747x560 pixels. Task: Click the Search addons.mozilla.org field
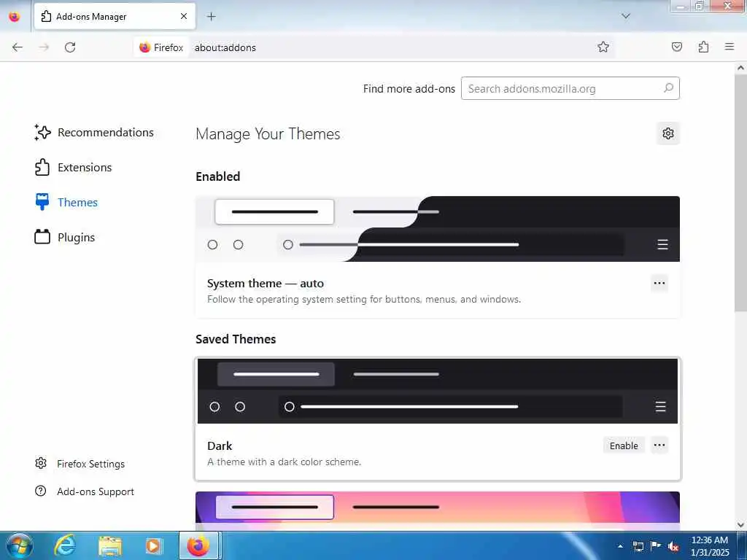(570, 88)
